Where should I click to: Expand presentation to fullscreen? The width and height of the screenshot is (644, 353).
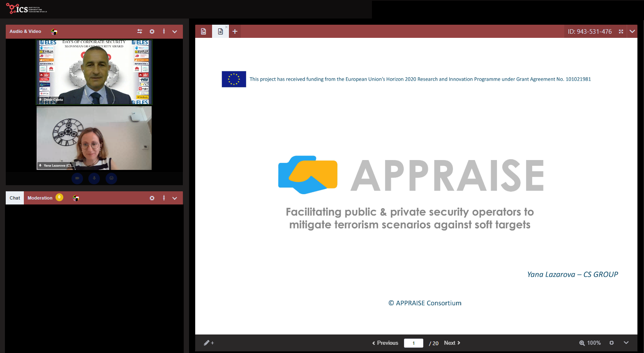coord(621,31)
